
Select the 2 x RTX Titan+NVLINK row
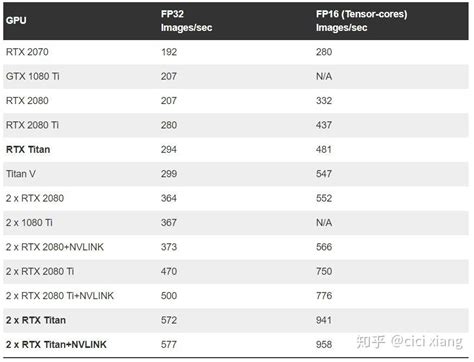(236, 344)
